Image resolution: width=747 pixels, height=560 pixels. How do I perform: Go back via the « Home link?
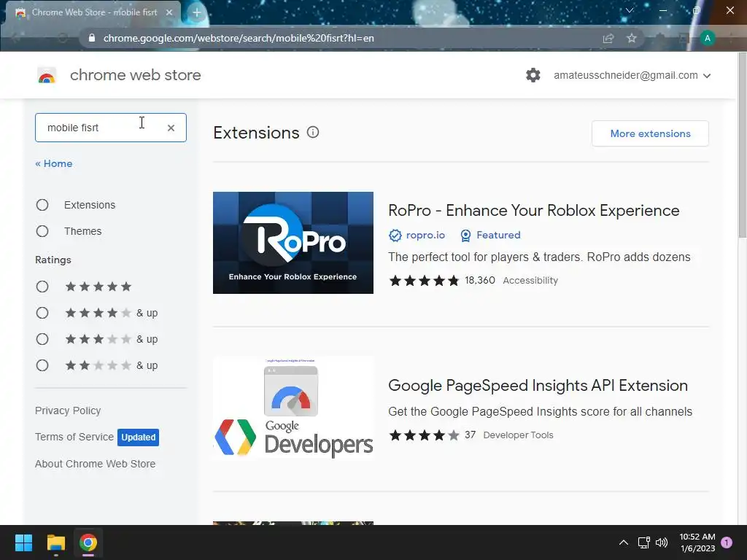point(54,163)
